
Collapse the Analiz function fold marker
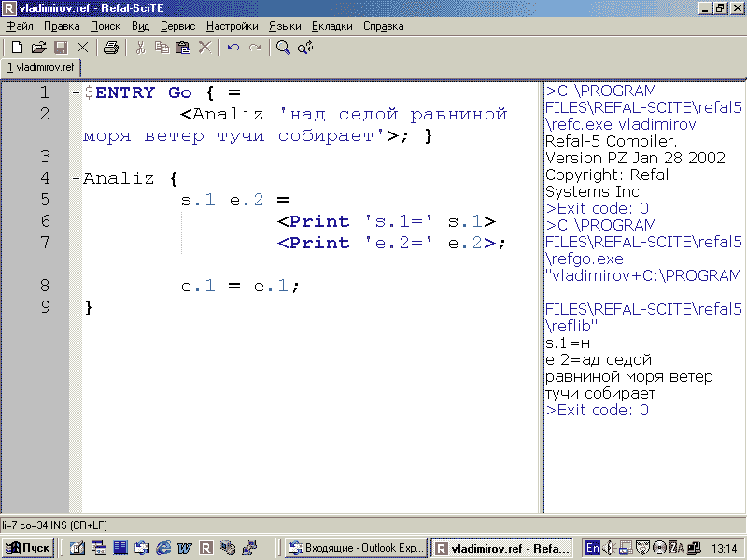pos(76,178)
